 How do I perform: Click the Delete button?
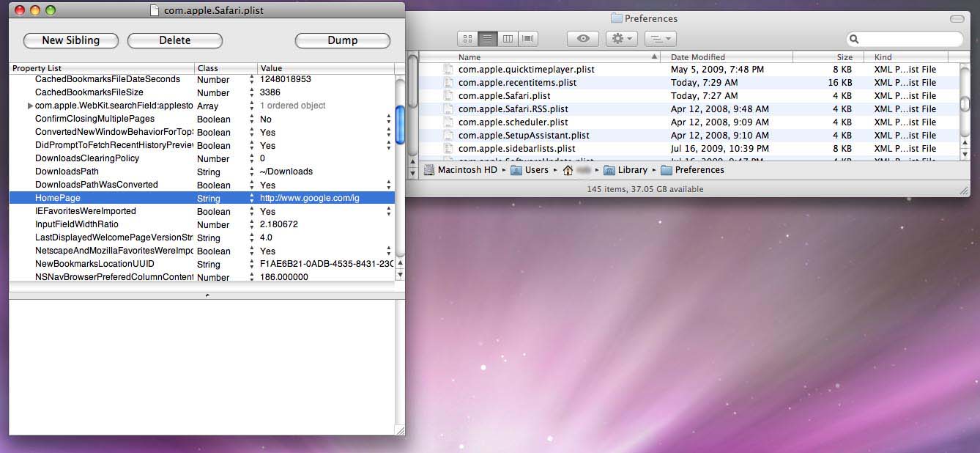[x=175, y=40]
